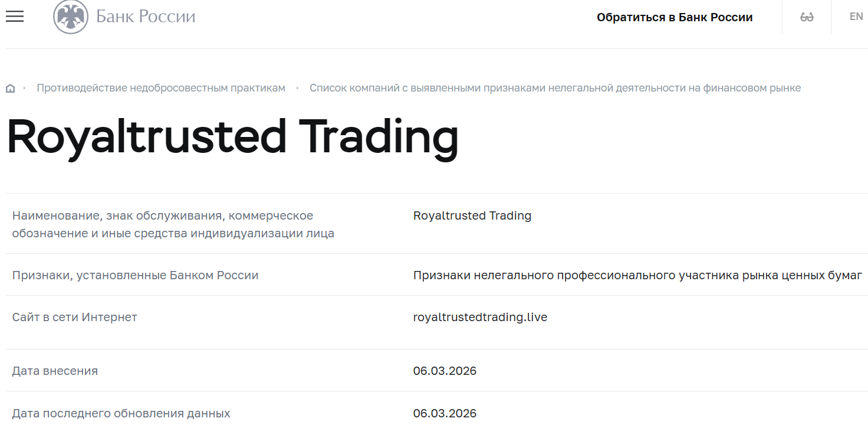868x428 pixels.
Task: Click the chevron before the company list breadcrumb
Action: (298, 87)
